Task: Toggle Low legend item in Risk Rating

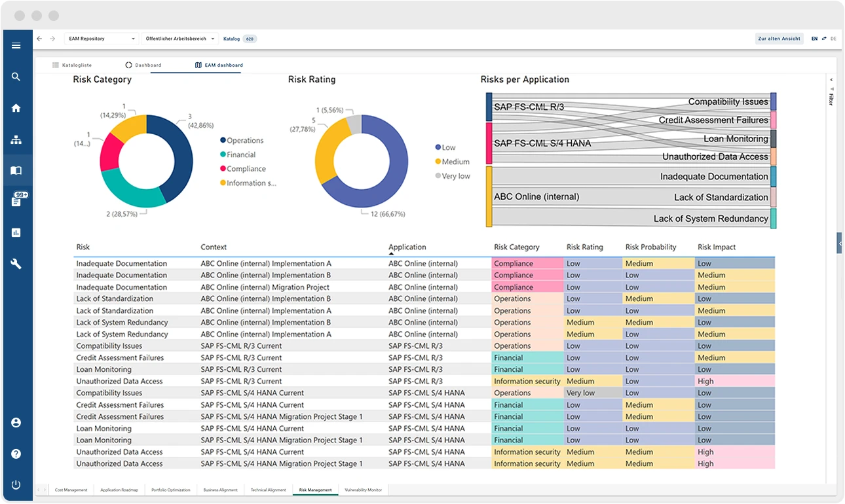Action: point(445,147)
